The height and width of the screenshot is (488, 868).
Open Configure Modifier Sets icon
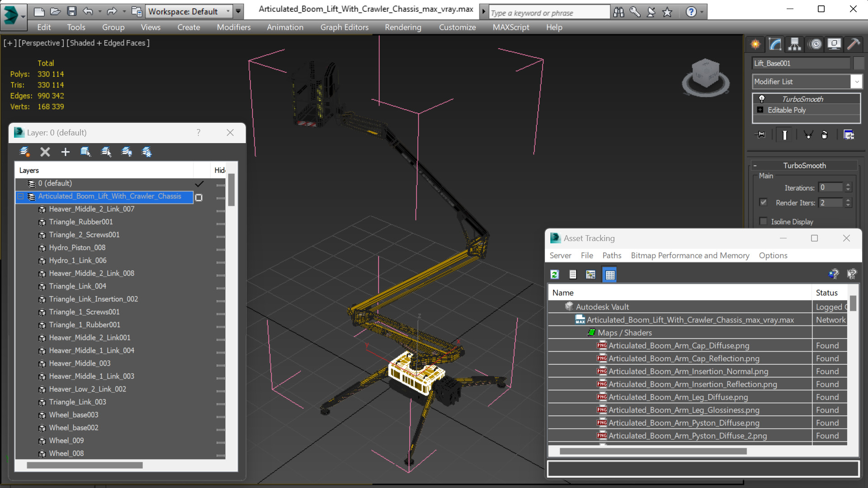pos(849,135)
